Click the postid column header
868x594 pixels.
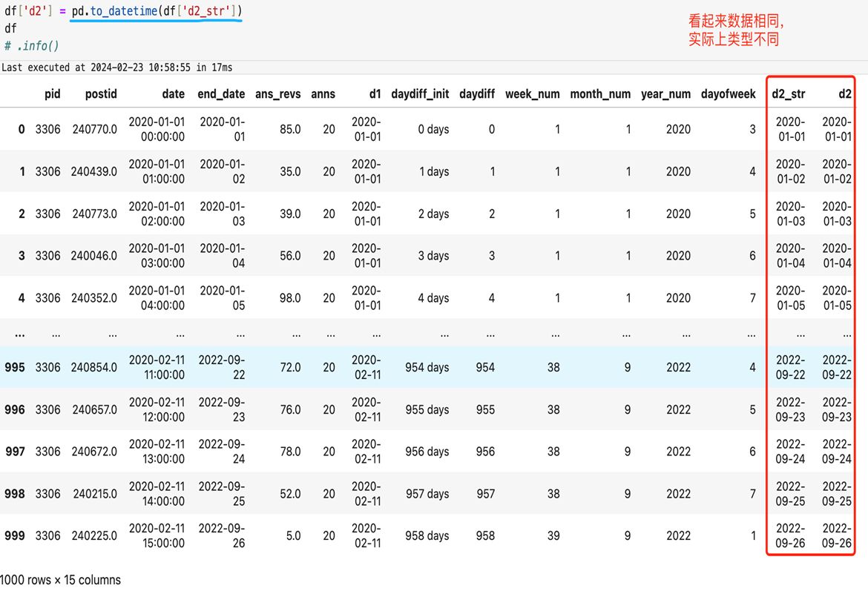coord(101,94)
